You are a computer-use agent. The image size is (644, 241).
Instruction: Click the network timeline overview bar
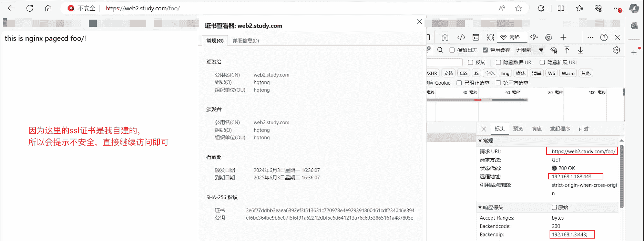click(x=477, y=100)
